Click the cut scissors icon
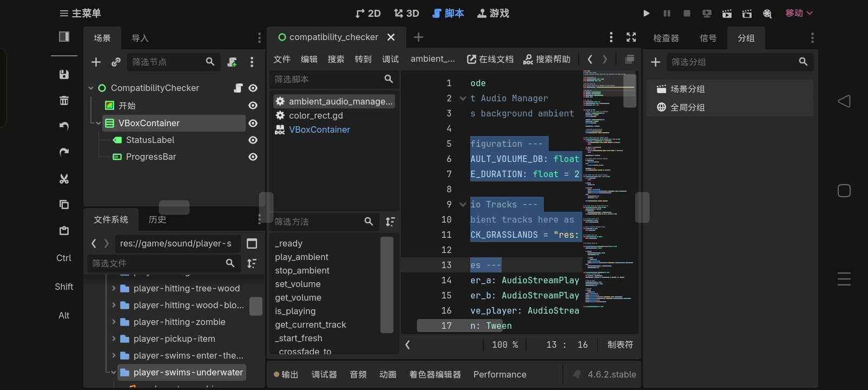The image size is (868, 390). 64,178
